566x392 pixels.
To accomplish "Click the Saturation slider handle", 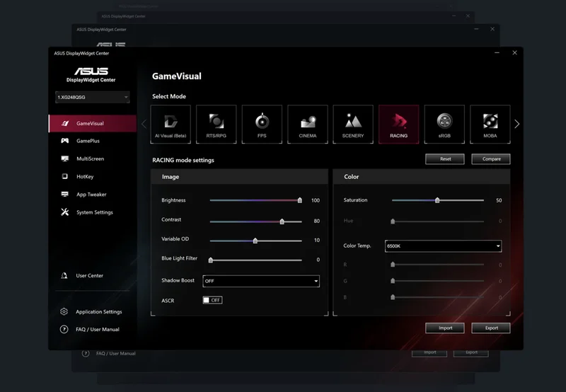I will pyautogui.click(x=437, y=200).
